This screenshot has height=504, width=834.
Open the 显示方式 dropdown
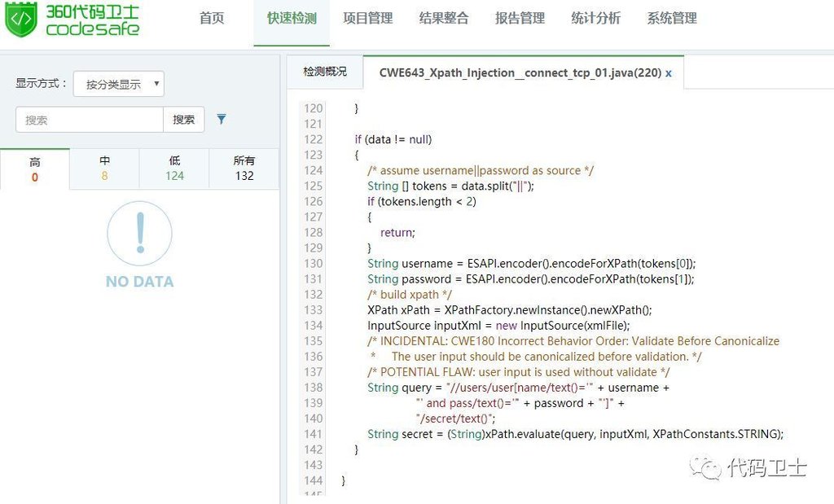119,84
